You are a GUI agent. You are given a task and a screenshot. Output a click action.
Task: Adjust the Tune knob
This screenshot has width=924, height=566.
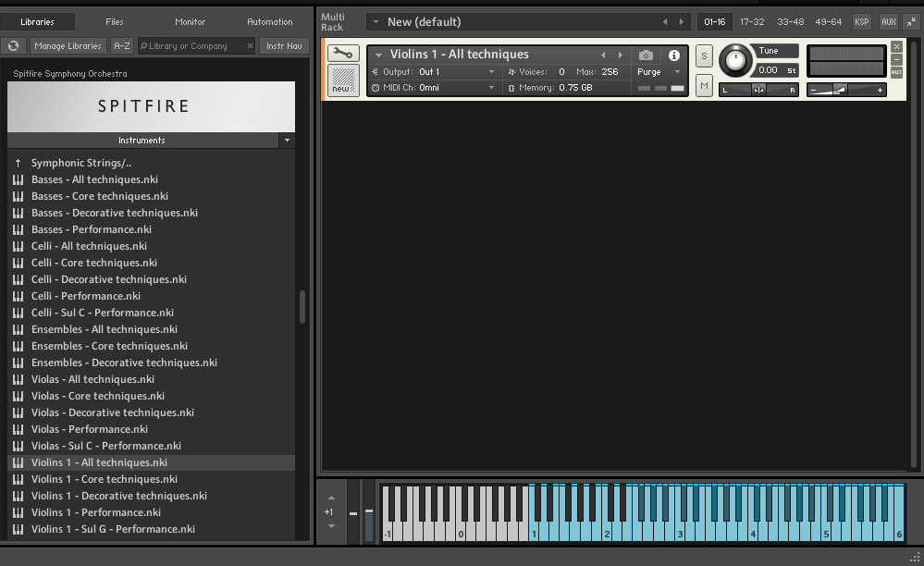pyautogui.click(x=734, y=60)
